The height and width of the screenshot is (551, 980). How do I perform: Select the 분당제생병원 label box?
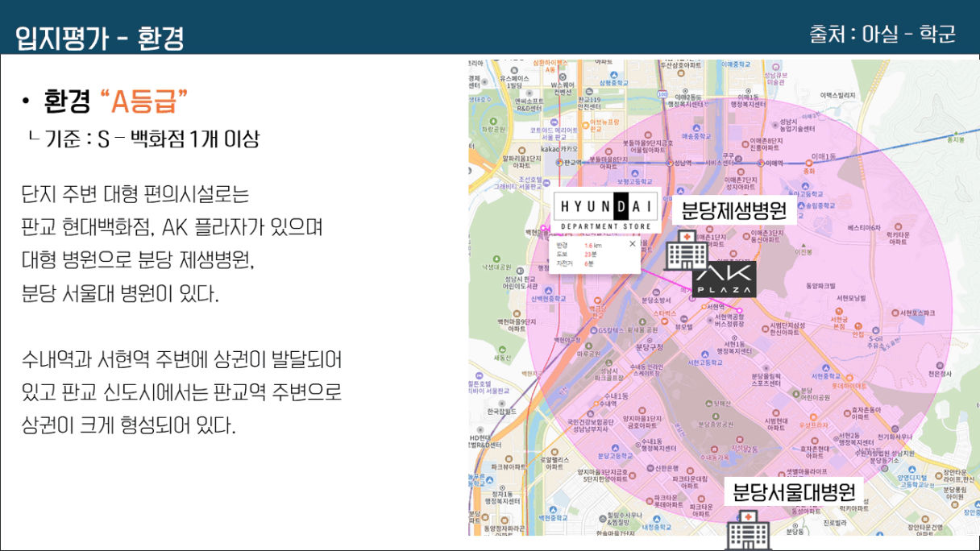click(x=733, y=211)
